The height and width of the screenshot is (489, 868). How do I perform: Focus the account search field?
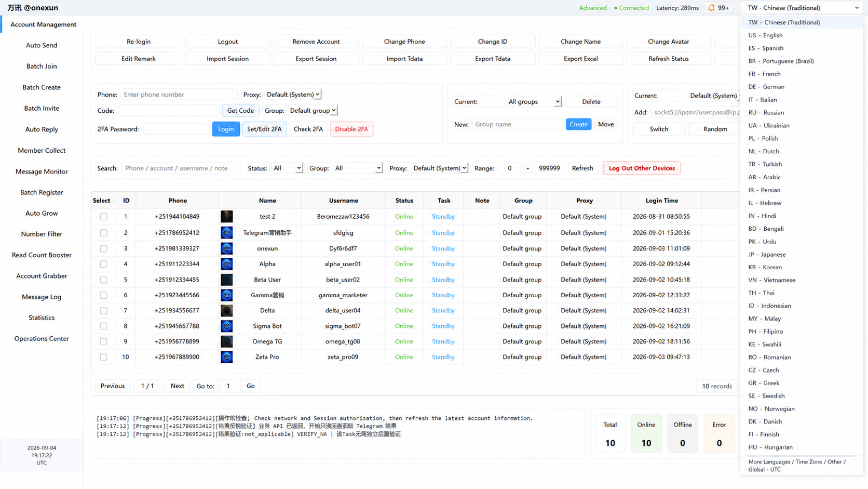(x=182, y=168)
